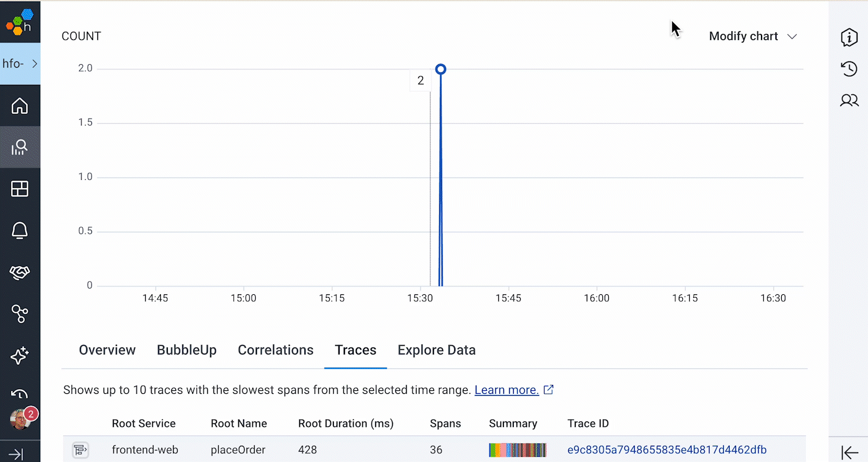Collapse the right panel with bottom arrow
The height and width of the screenshot is (462, 868).
pos(849,452)
